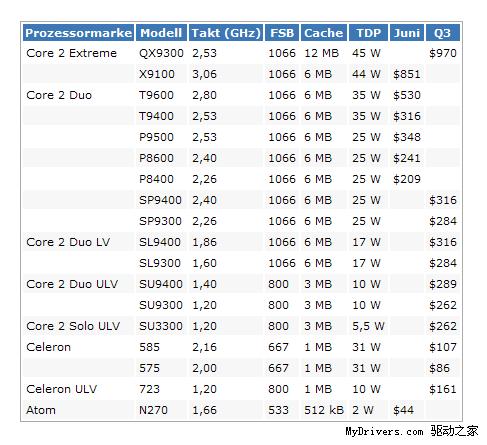The width and height of the screenshot is (487, 445).
Task: Select the SU9400 model cell
Action: pyautogui.click(x=161, y=284)
